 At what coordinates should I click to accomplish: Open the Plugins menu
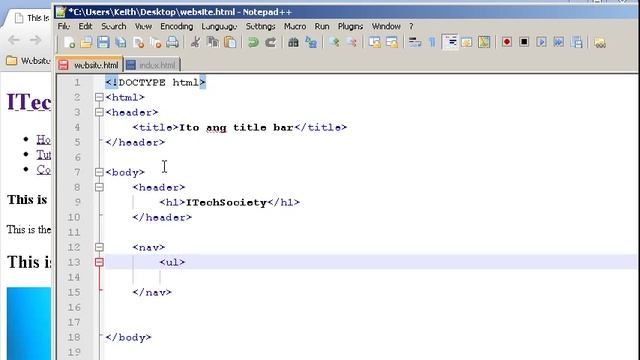[350, 26]
